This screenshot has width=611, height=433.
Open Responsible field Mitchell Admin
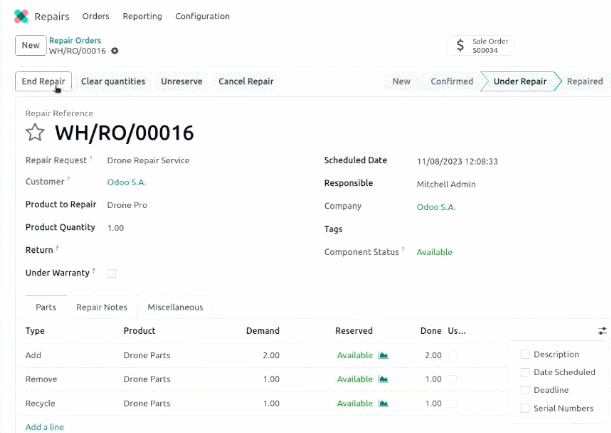pos(446,184)
